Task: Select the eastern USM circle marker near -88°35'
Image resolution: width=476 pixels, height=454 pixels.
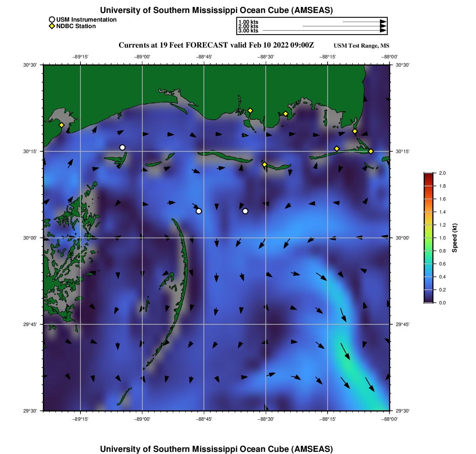Action: 245,211
